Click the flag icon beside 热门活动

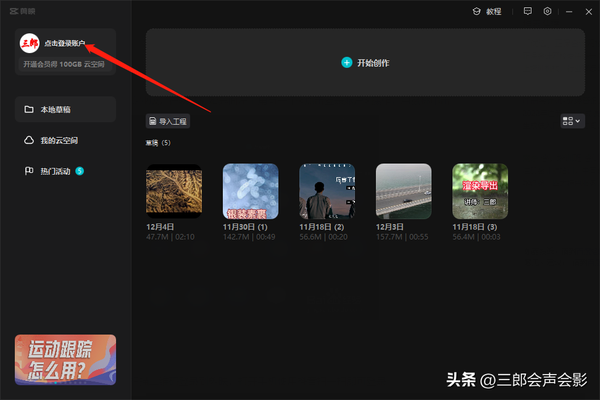[x=29, y=171]
